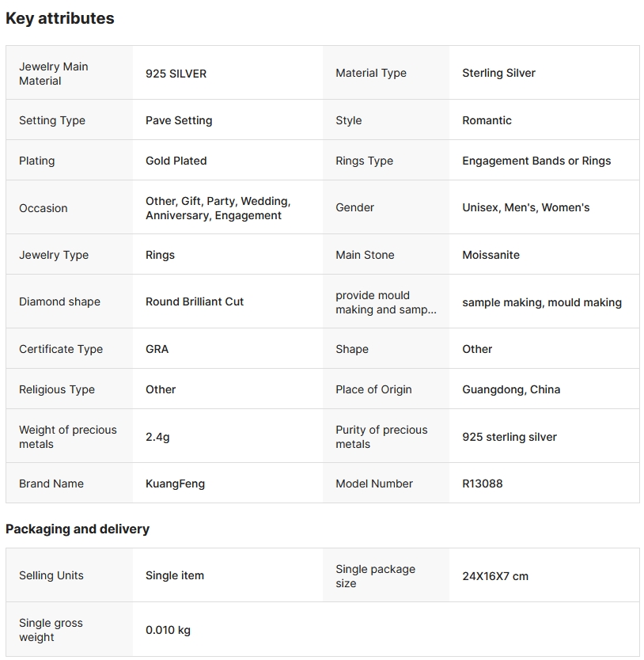Click the KuangFeng brand name
This screenshot has width=644, height=660.
click(x=175, y=484)
